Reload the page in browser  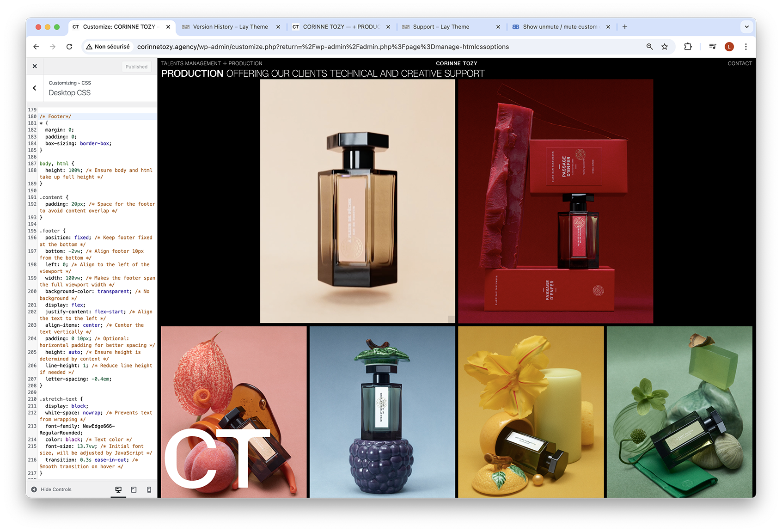pos(69,47)
